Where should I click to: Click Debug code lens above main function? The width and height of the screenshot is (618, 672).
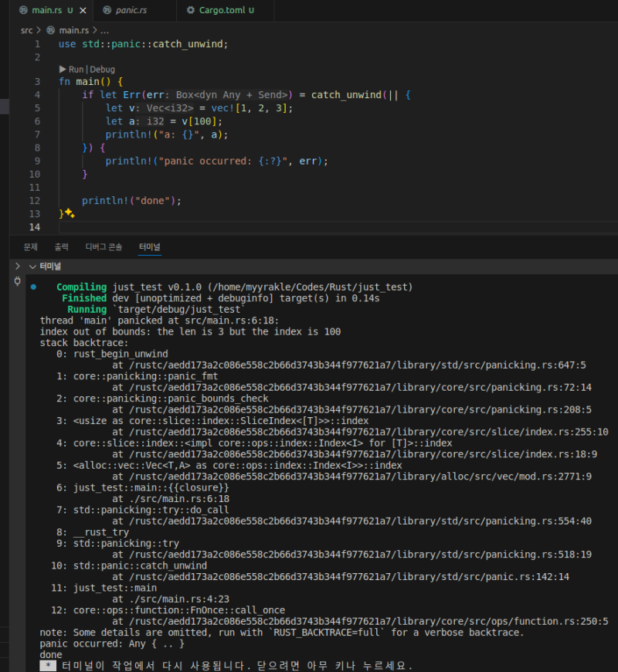point(103,69)
